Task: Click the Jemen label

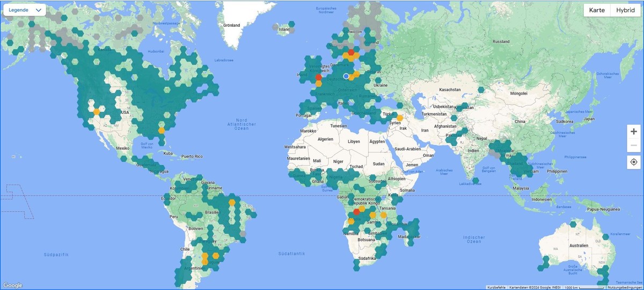Action: pos(412,165)
